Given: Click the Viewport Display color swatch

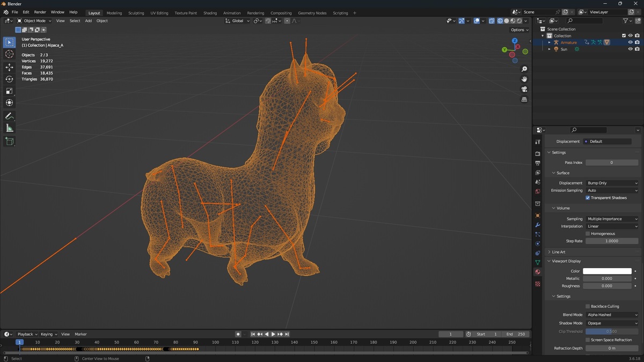Looking at the screenshot, I should tap(607, 271).
